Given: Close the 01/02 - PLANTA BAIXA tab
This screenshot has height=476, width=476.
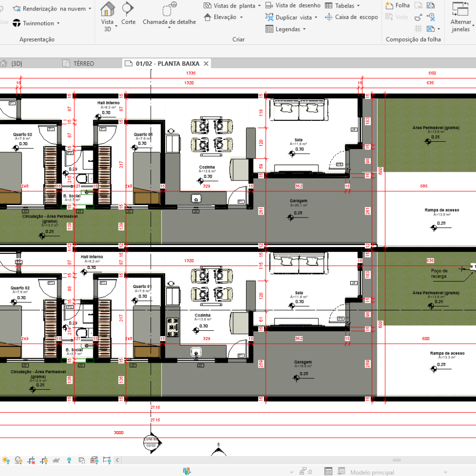Looking at the screenshot, I should click(x=206, y=63).
